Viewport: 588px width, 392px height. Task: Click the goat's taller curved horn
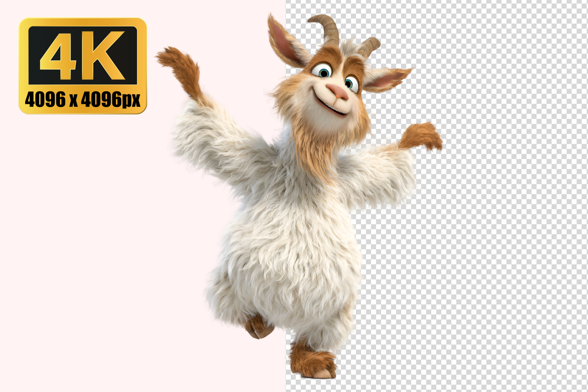(x=330, y=29)
